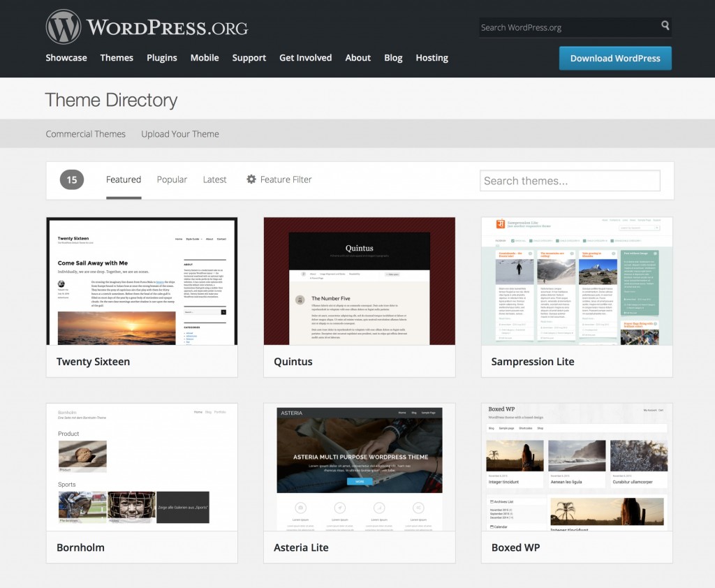Click the magnifier icon in the header search
This screenshot has width=715, height=588.
click(664, 27)
